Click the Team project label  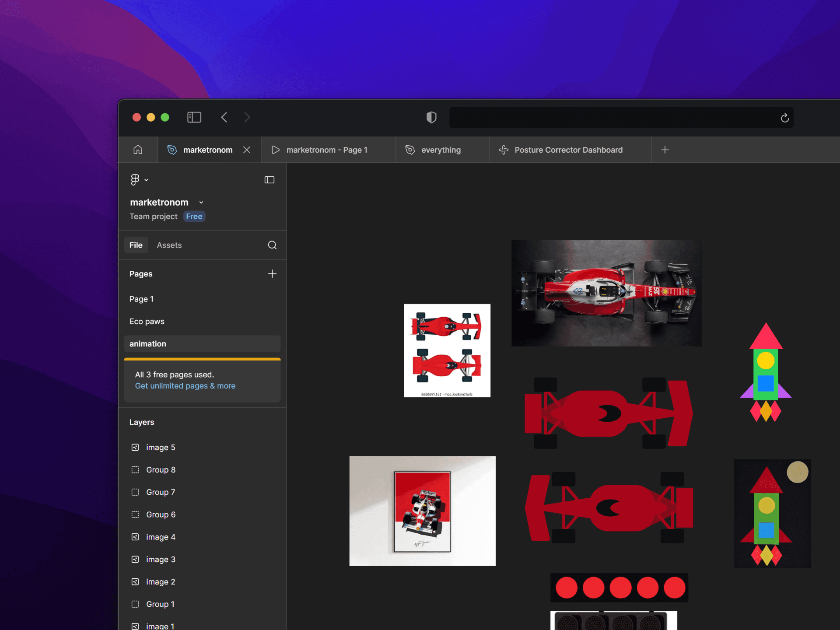154,217
